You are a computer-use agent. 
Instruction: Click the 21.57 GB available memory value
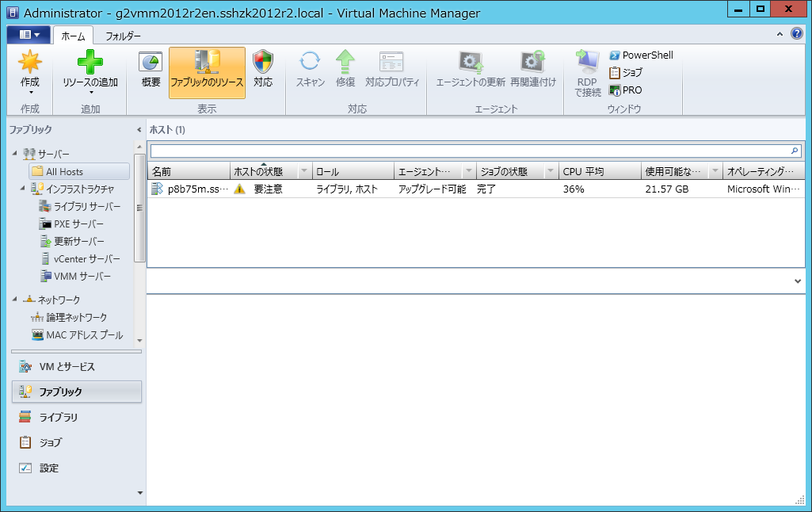[x=667, y=189]
